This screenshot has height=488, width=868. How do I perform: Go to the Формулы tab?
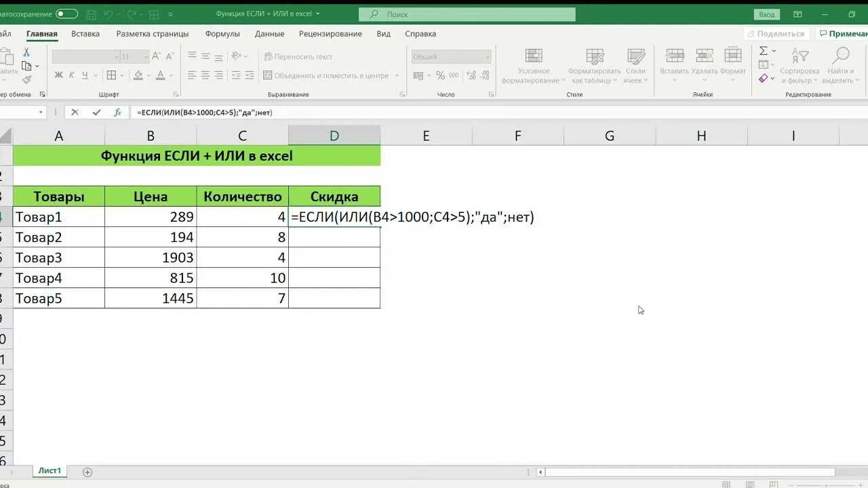(x=222, y=34)
